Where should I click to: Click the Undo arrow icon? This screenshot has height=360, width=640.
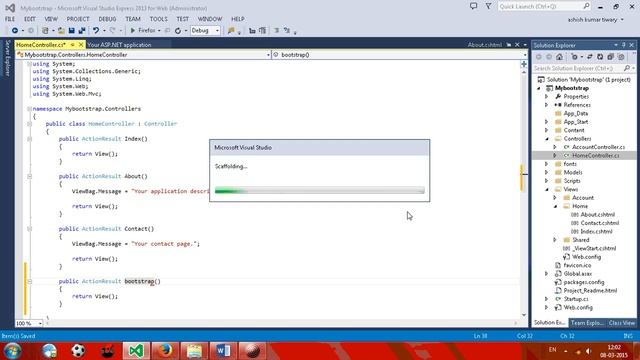96,31
